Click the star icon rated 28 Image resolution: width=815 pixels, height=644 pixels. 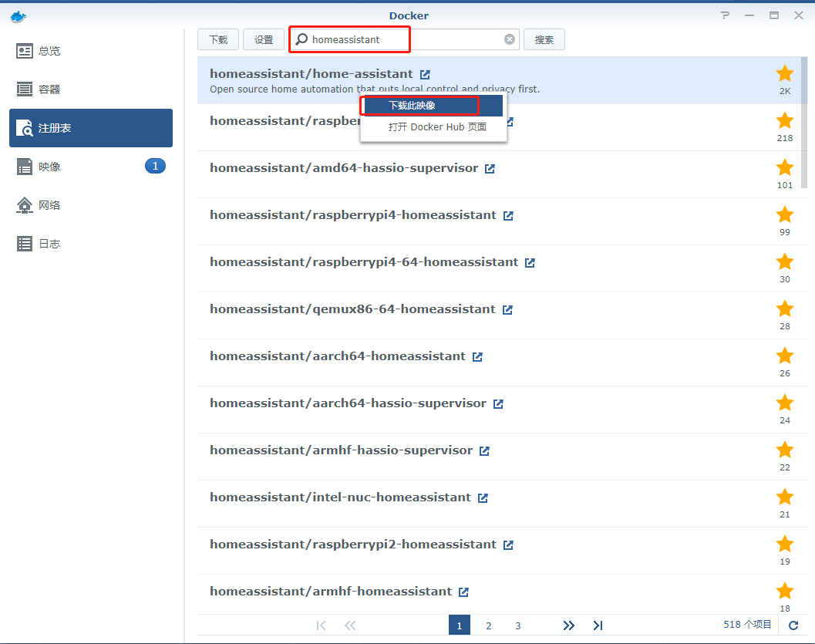[785, 309]
